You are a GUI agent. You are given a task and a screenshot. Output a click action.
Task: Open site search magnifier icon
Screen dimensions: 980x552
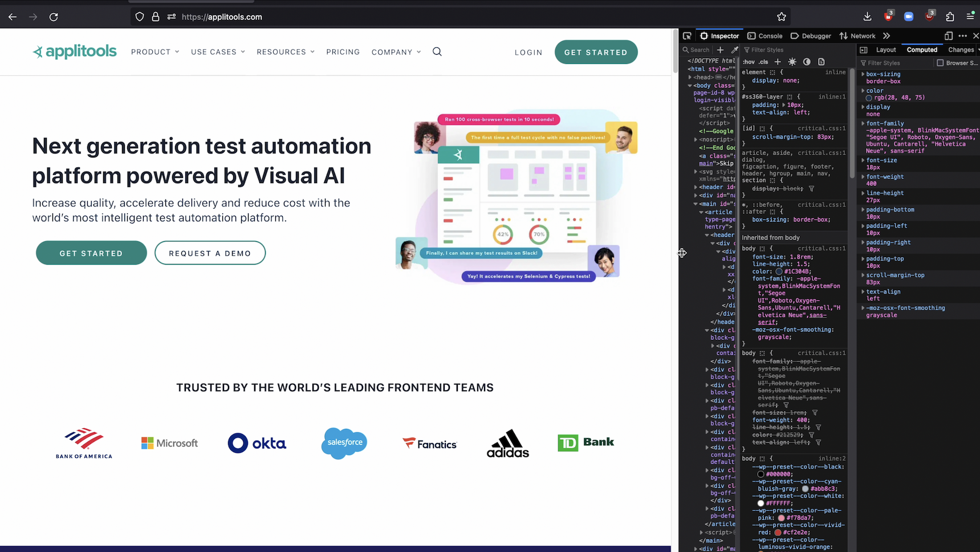(x=437, y=52)
